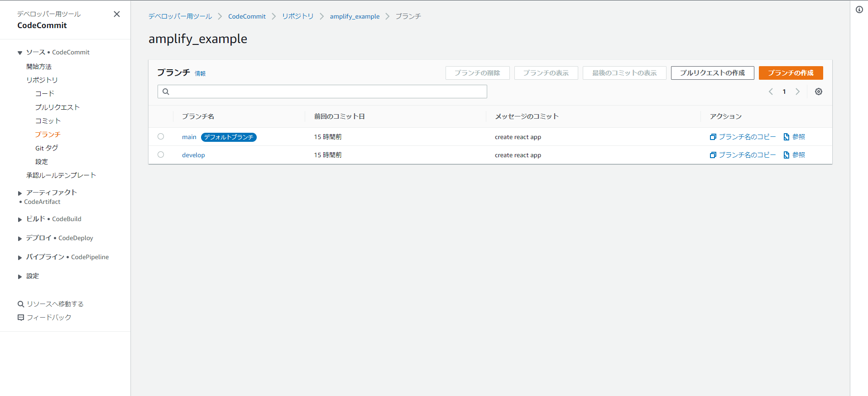The image size is (868, 396).
Task: Click the メッセージのコミット column header
Action: pyautogui.click(x=527, y=116)
